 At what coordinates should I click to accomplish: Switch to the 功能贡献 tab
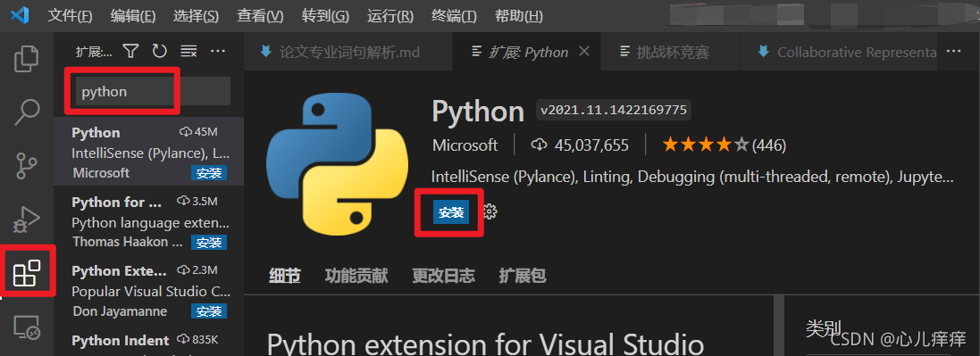click(356, 276)
